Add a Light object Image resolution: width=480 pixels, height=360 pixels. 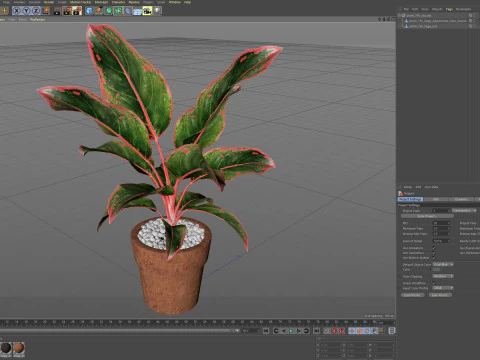click(x=157, y=11)
